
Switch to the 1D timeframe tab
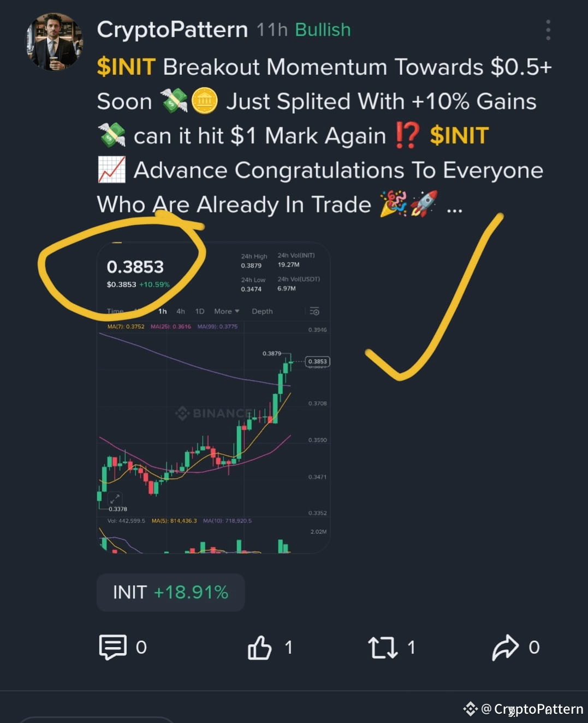coord(200,311)
